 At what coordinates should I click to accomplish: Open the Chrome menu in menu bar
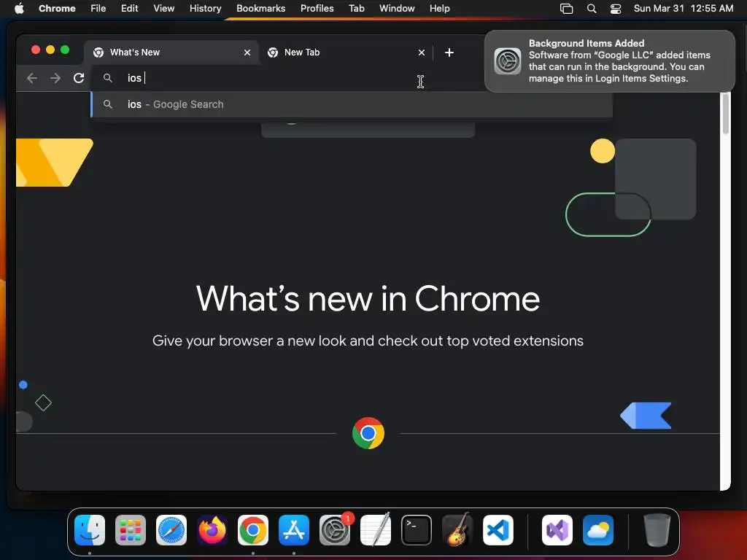(x=57, y=9)
